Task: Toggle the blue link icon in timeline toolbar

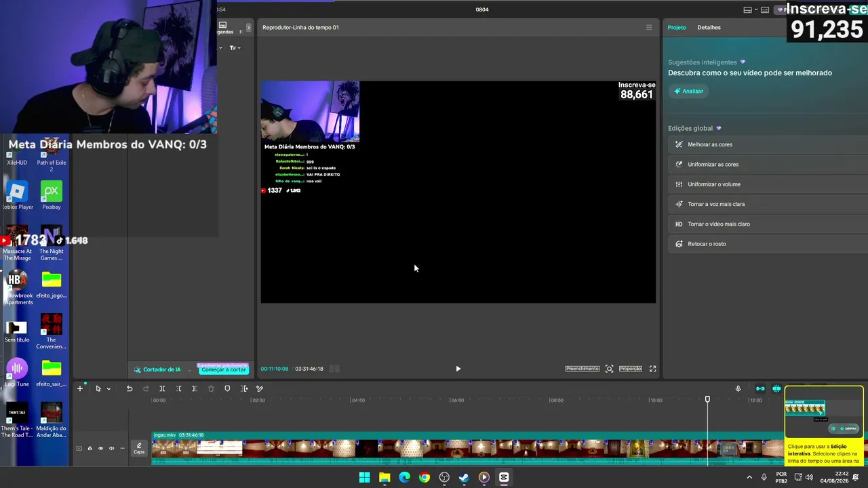Action: coord(760,388)
